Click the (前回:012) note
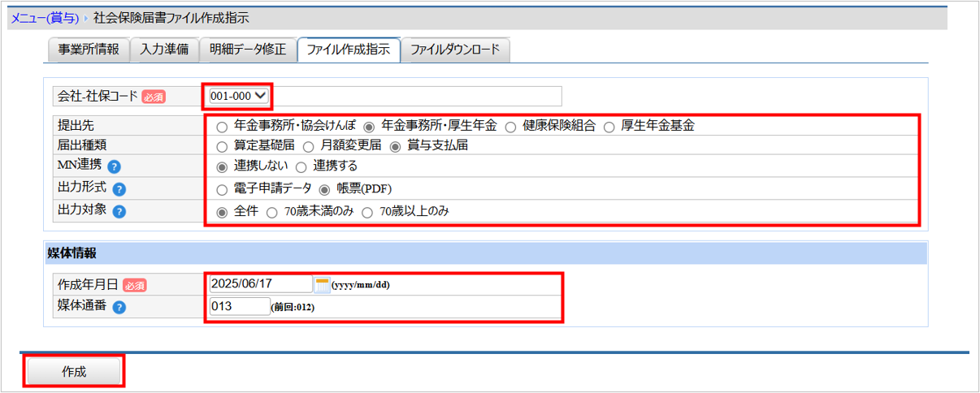The image size is (980, 393). click(x=293, y=309)
